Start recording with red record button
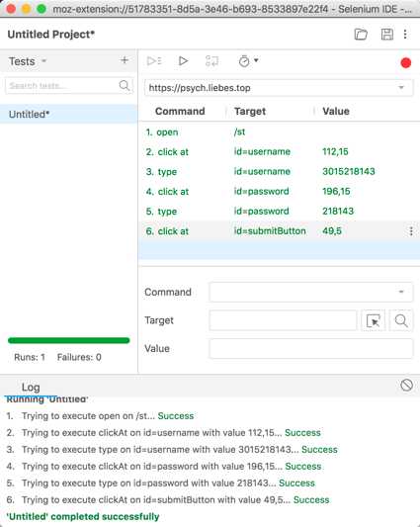This screenshot has height=527, width=420. coord(406,62)
